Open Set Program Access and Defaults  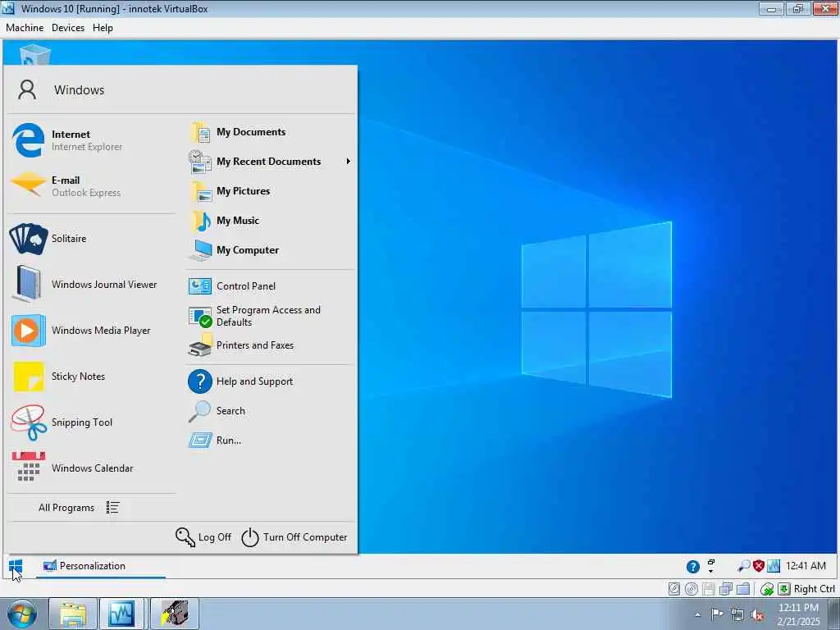pos(270,316)
